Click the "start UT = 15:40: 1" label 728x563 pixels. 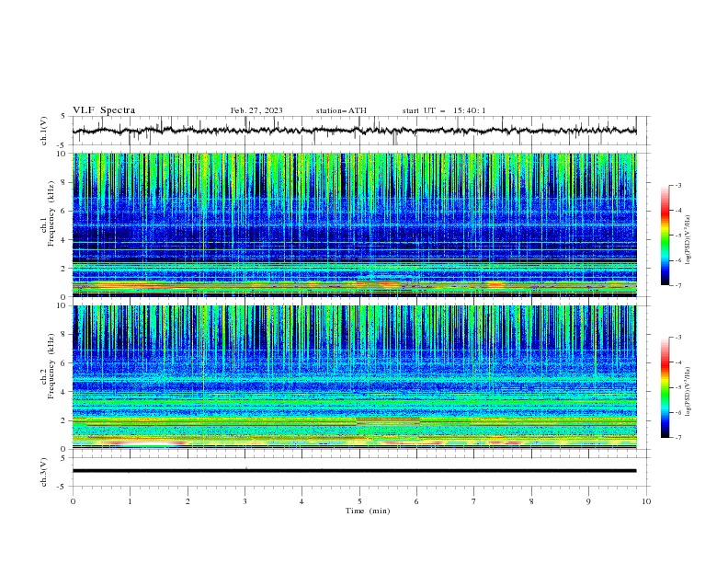pos(444,110)
